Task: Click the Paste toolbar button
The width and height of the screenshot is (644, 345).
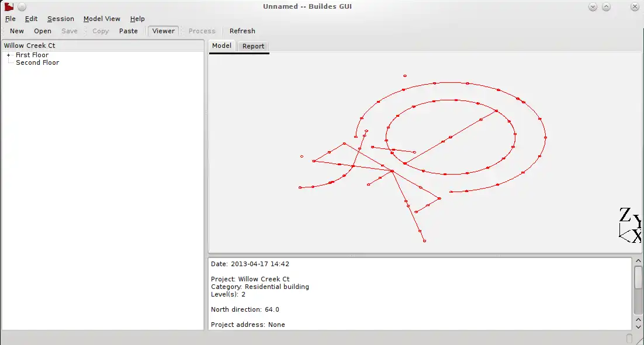Action: coord(129,31)
